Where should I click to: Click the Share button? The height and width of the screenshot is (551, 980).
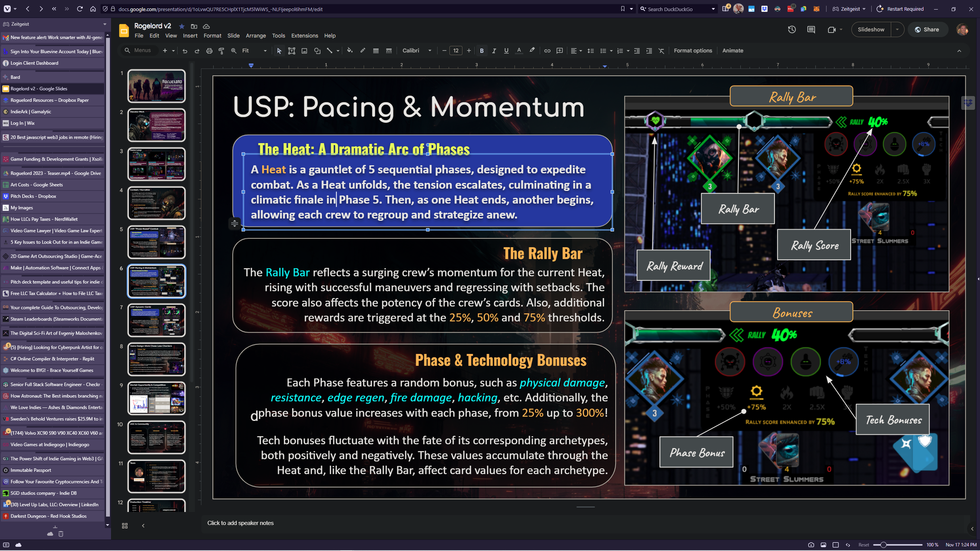tap(927, 30)
